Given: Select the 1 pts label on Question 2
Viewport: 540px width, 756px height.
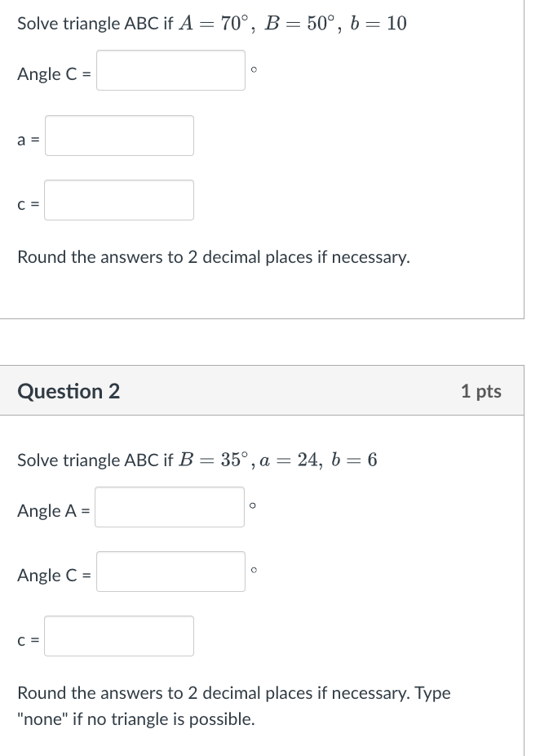Looking at the screenshot, I should 480,391.
